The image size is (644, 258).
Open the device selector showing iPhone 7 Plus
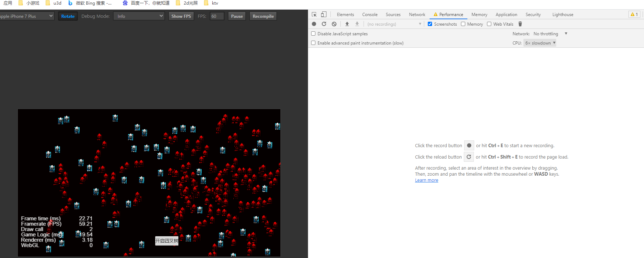point(26,16)
